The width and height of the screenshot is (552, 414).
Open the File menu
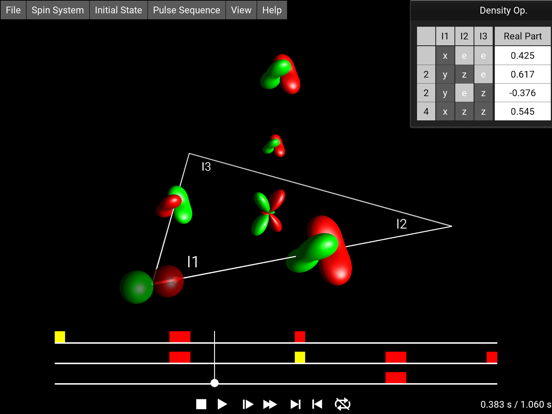13,10
